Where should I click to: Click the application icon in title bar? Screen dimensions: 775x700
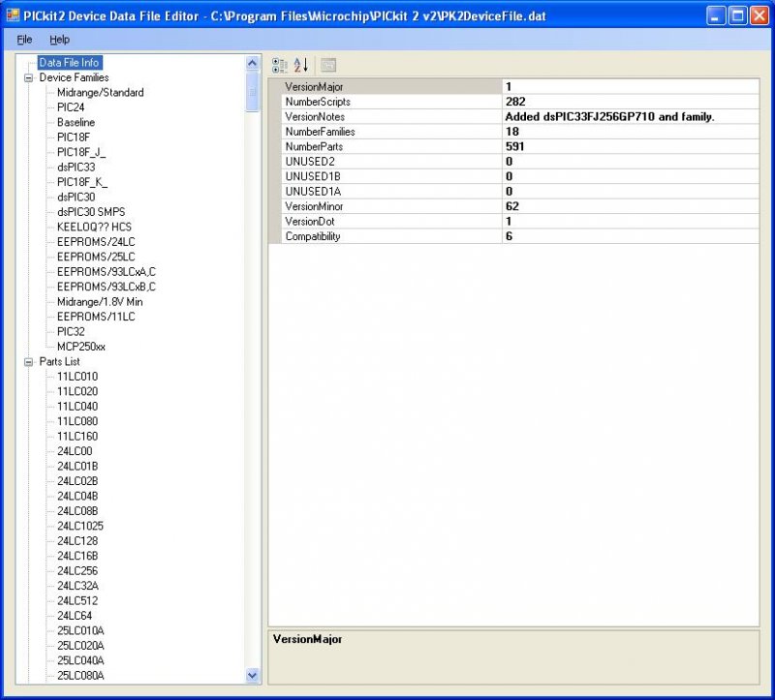pyautogui.click(x=12, y=15)
